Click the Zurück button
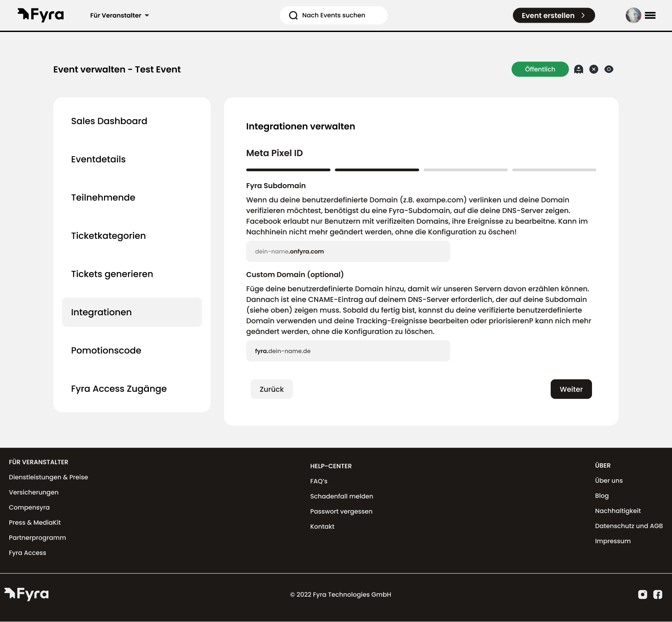Image resolution: width=672 pixels, height=622 pixels. (x=272, y=389)
